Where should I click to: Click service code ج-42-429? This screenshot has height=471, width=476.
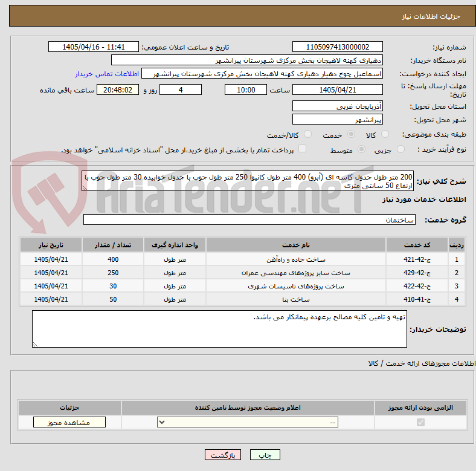click(417, 273)
